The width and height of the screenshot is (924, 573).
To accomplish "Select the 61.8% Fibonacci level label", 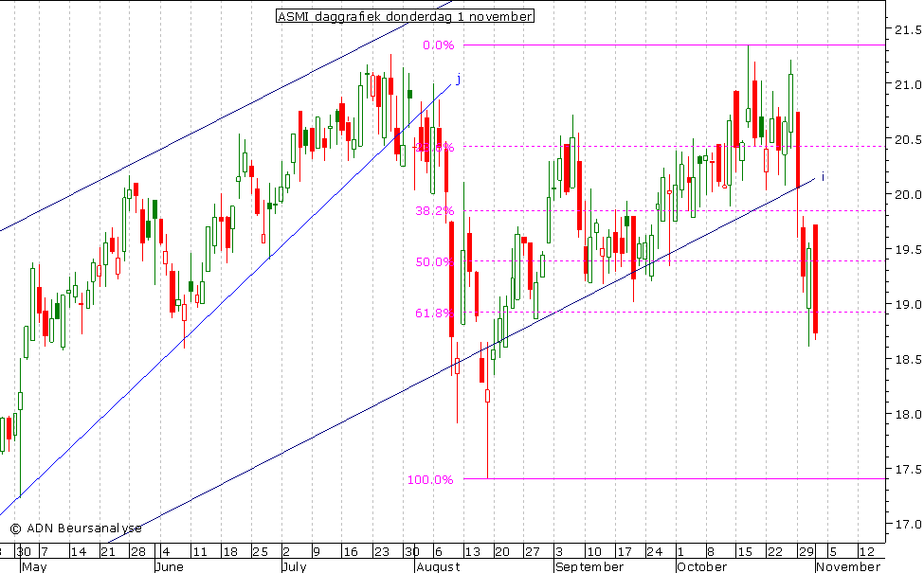I will coord(434,313).
